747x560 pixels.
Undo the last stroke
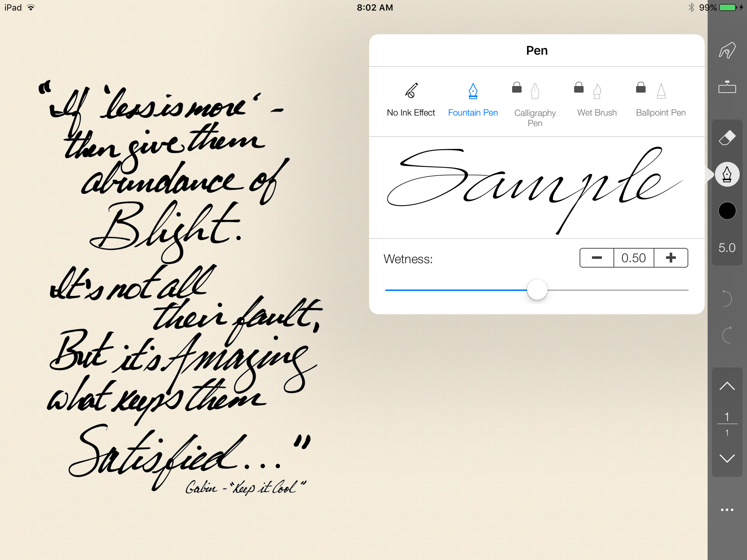[x=727, y=298]
